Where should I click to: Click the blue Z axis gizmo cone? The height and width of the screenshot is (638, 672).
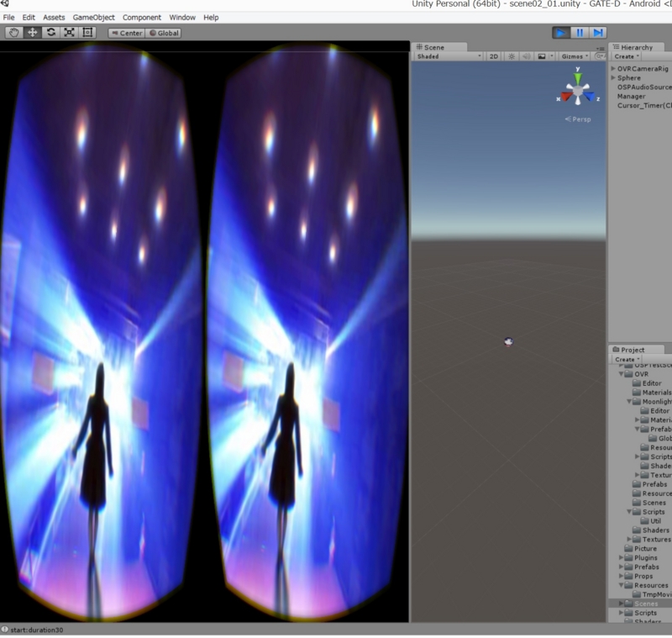590,96
